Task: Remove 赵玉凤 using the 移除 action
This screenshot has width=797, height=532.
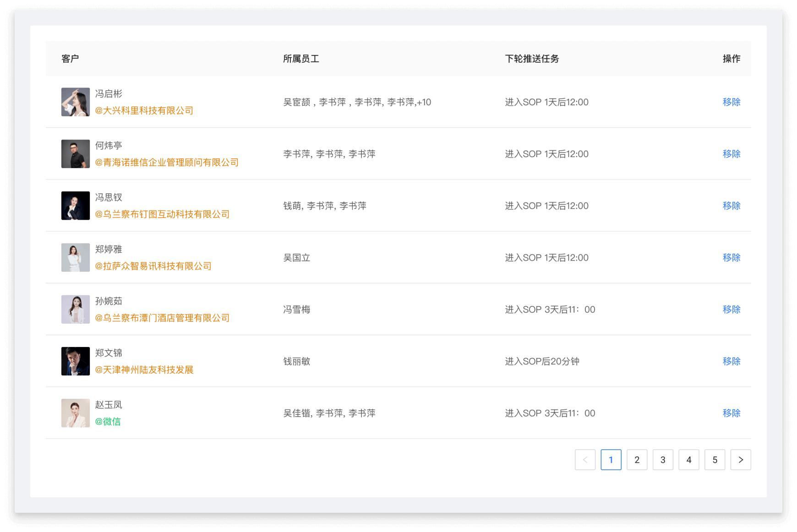Action: click(x=731, y=413)
